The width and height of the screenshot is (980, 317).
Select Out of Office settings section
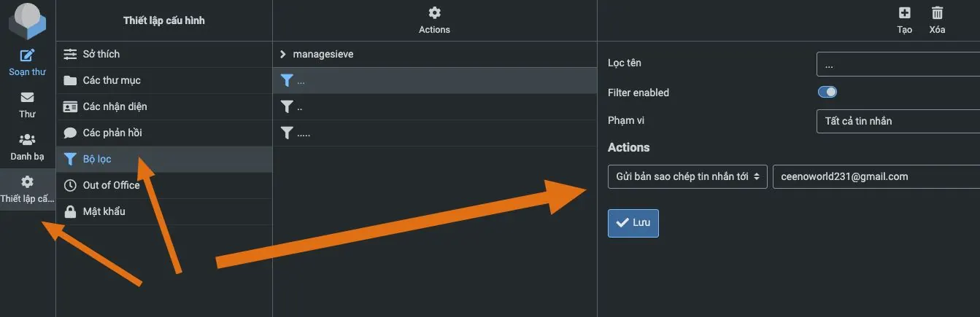[111, 185]
